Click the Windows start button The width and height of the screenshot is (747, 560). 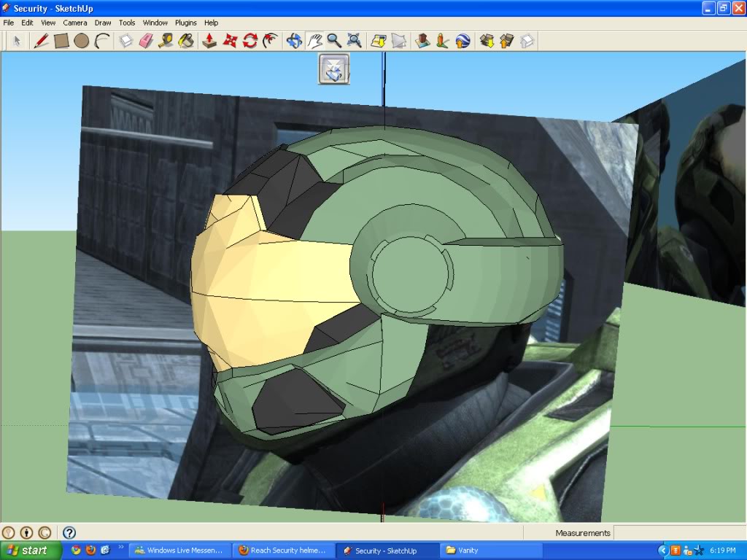tap(30, 551)
